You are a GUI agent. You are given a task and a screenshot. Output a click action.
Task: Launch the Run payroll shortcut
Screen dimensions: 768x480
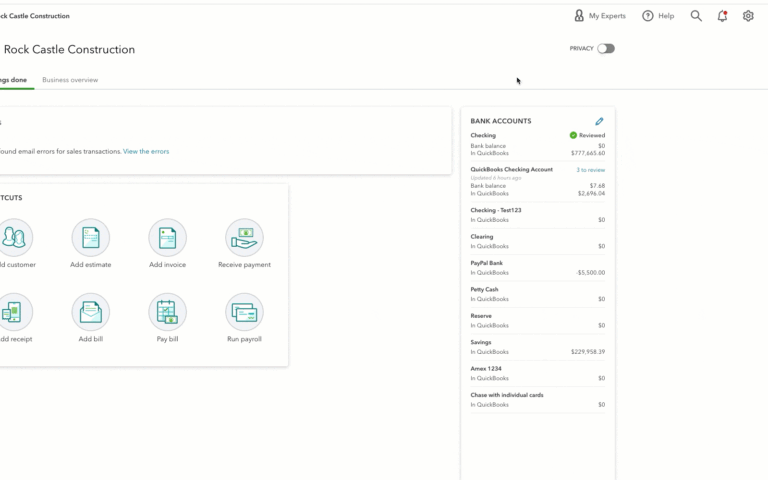pos(244,312)
